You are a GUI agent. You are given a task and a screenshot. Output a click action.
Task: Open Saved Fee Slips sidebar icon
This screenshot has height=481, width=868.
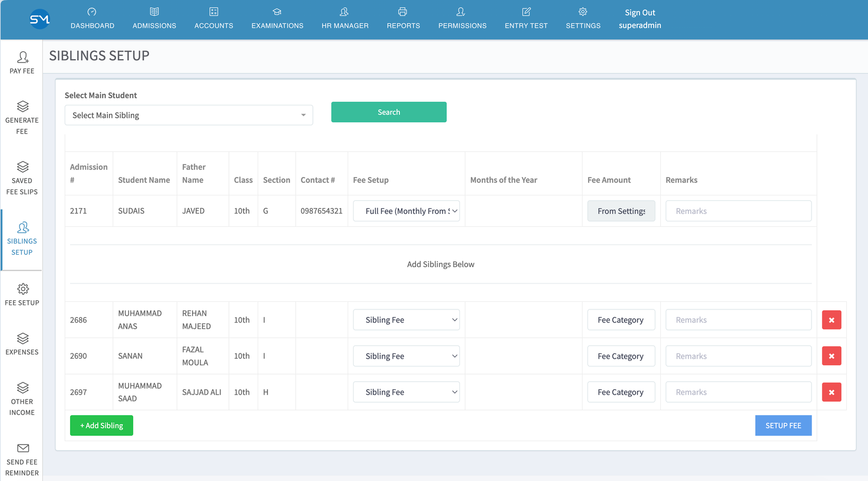(23, 167)
